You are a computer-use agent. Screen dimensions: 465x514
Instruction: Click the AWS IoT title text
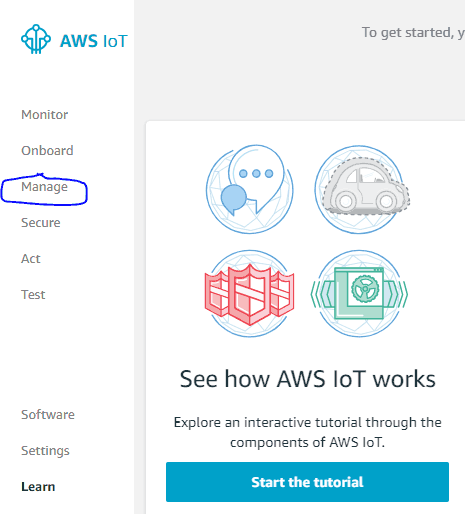pyautogui.click(x=94, y=41)
